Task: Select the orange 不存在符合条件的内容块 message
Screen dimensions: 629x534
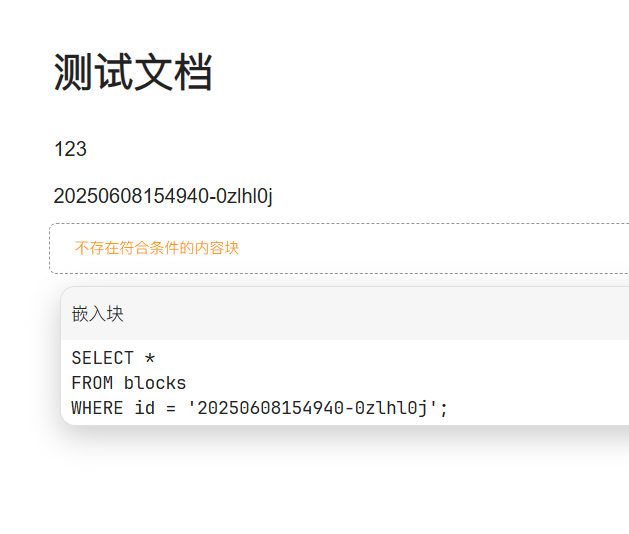Action: (157, 248)
